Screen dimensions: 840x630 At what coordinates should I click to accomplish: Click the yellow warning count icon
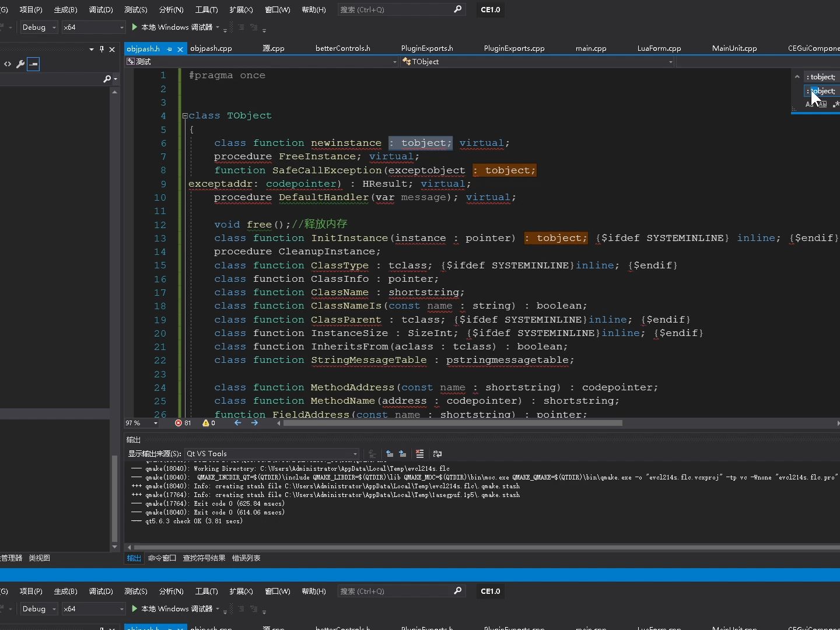[x=206, y=423]
